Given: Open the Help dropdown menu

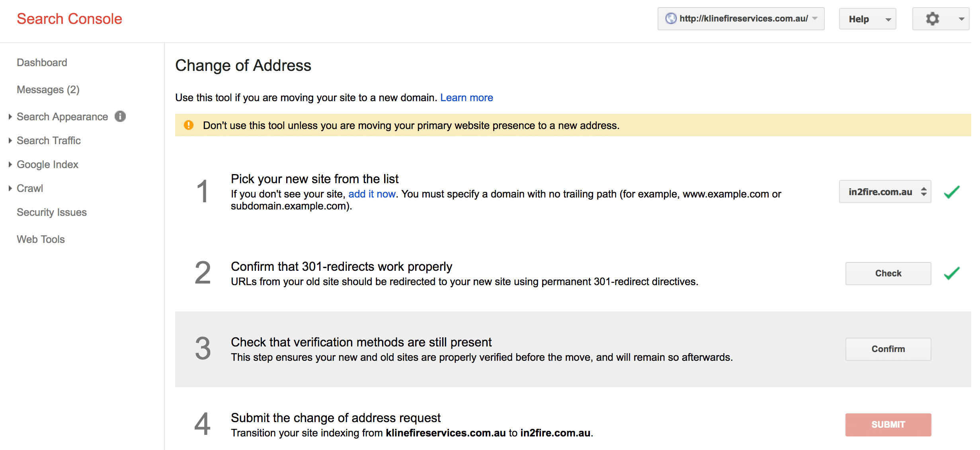Looking at the screenshot, I should pyautogui.click(x=867, y=19).
